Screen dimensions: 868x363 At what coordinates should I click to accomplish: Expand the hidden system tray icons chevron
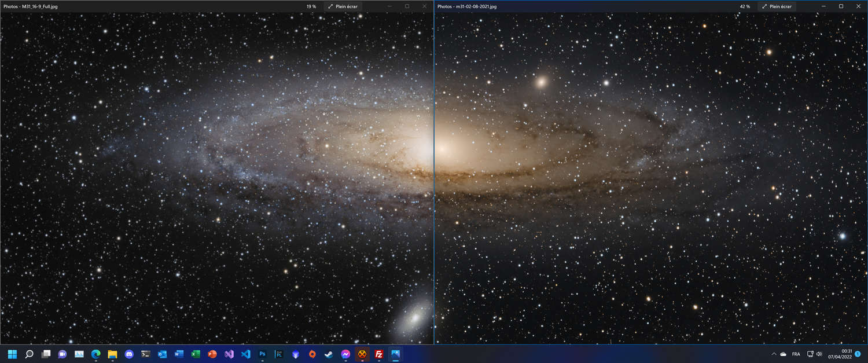(774, 354)
